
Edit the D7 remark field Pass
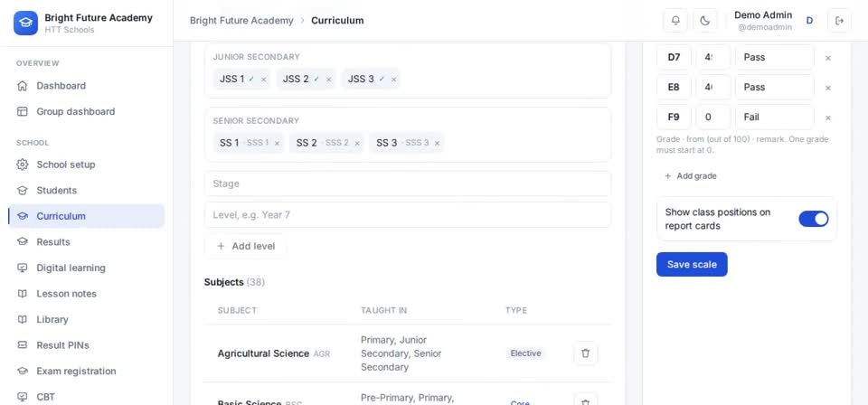(775, 57)
